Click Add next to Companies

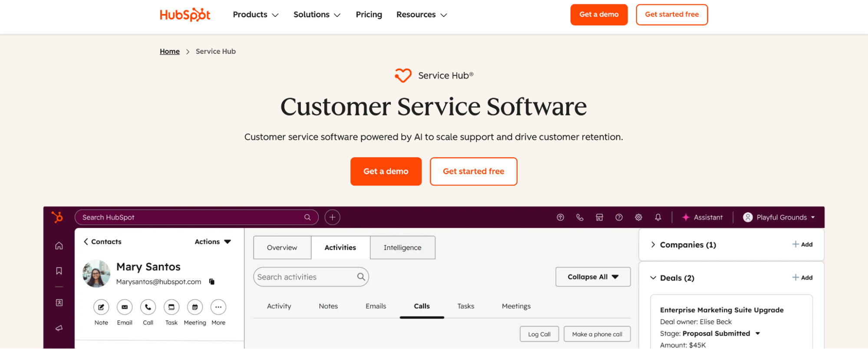[x=802, y=244]
